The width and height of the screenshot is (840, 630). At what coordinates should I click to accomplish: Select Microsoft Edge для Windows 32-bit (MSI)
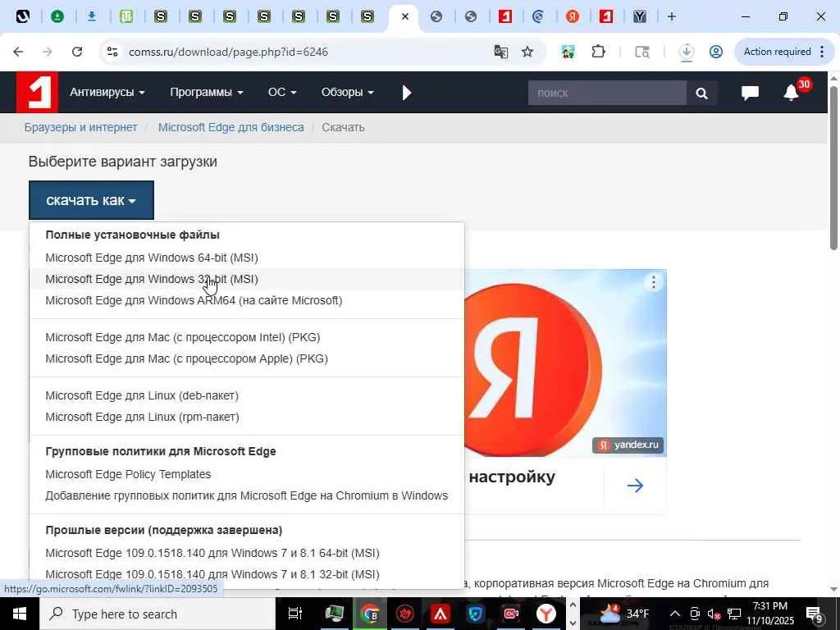click(152, 279)
